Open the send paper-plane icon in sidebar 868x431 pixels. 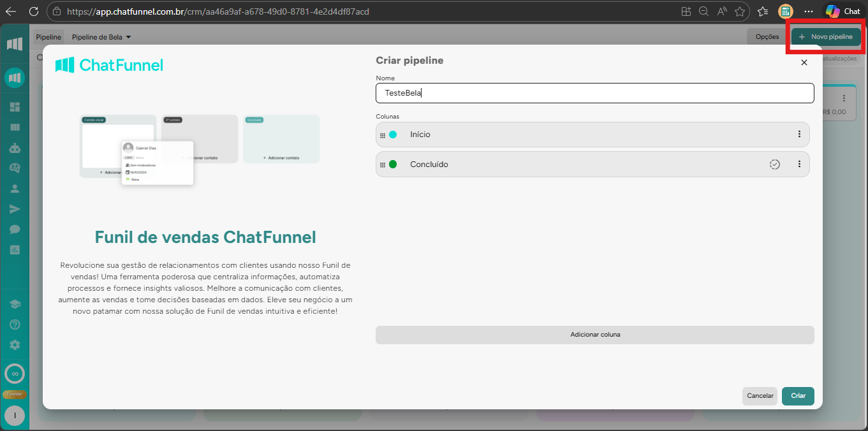click(x=15, y=208)
